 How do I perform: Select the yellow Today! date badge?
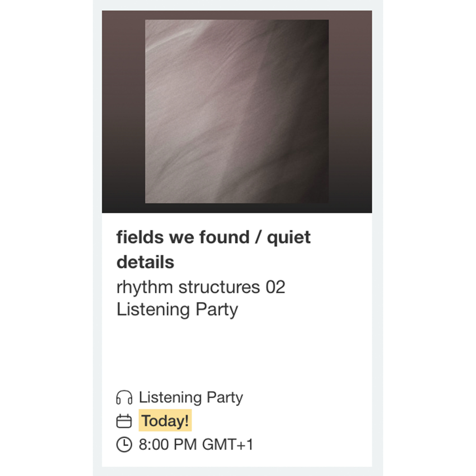[x=165, y=421]
